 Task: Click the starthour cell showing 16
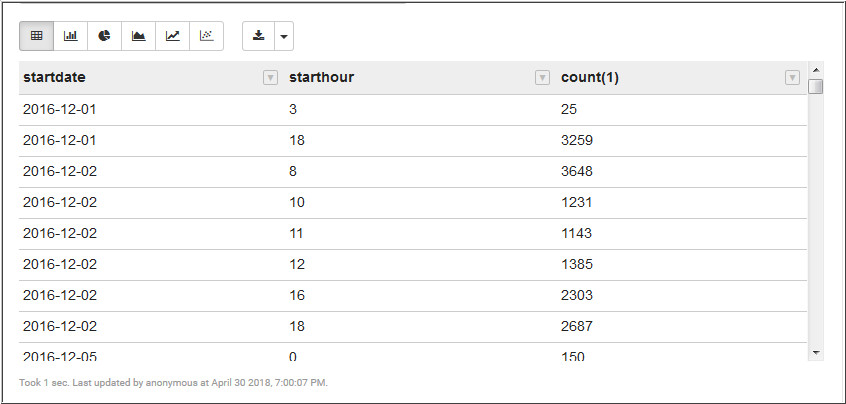coord(297,295)
